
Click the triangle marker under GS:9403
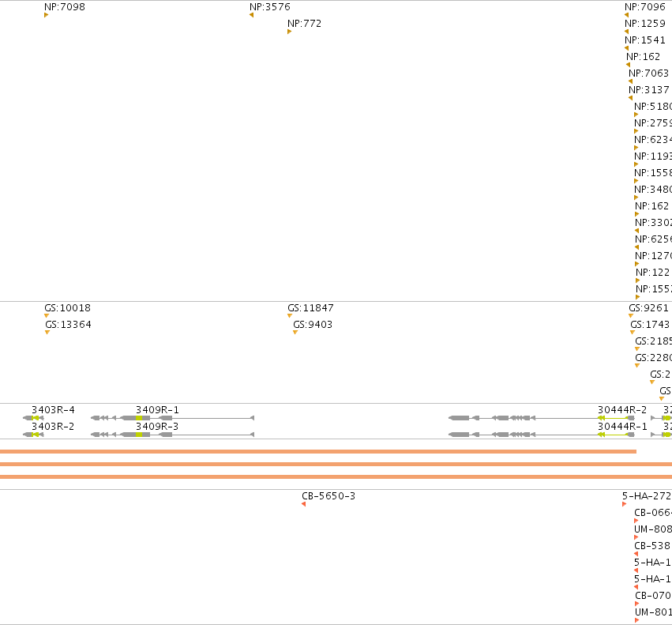click(295, 333)
